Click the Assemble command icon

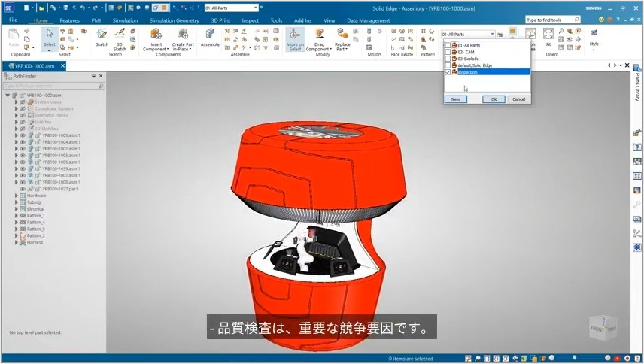(x=210, y=35)
